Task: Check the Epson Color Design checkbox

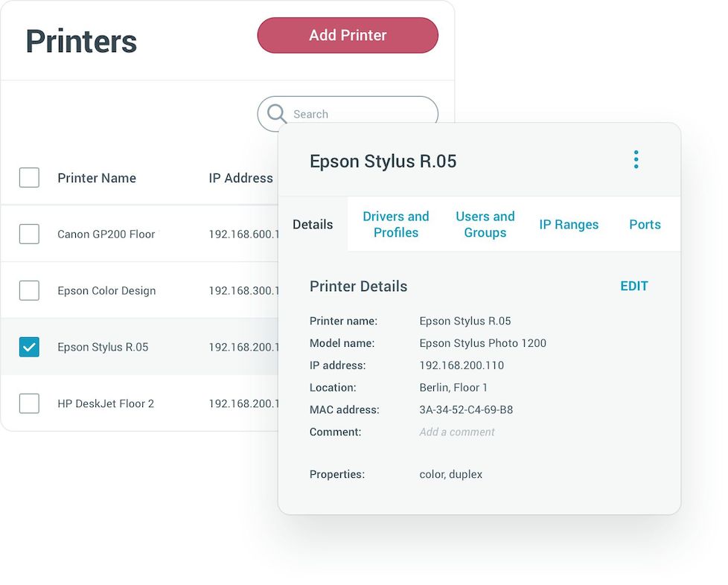Action: (29, 291)
